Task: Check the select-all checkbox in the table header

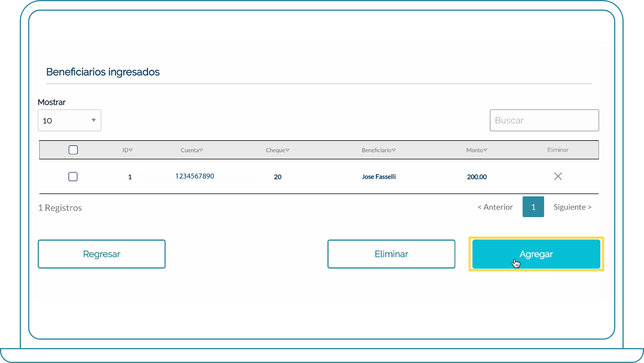Action: click(73, 150)
